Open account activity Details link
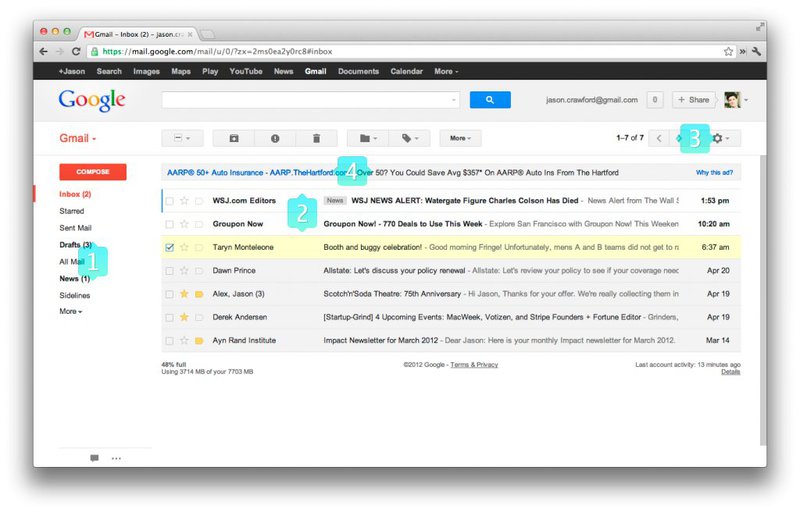This screenshot has height=513, width=800. click(x=731, y=372)
